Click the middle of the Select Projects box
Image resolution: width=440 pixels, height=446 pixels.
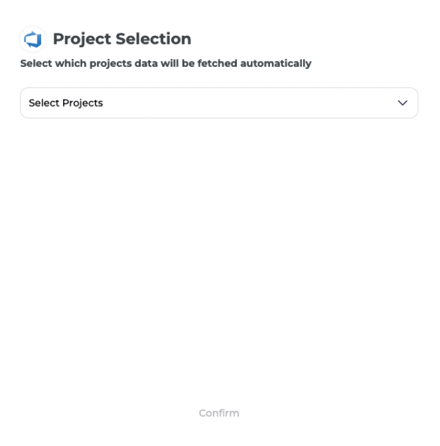click(219, 103)
